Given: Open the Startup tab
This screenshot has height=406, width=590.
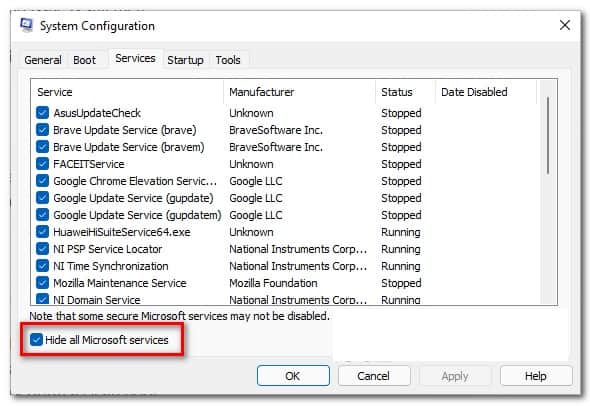Looking at the screenshot, I should pyautogui.click(x=185, y=60).
